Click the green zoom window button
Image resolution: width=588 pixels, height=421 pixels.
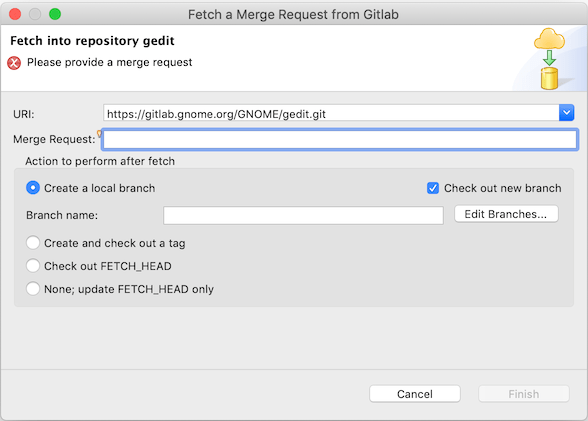pos(55,14)
